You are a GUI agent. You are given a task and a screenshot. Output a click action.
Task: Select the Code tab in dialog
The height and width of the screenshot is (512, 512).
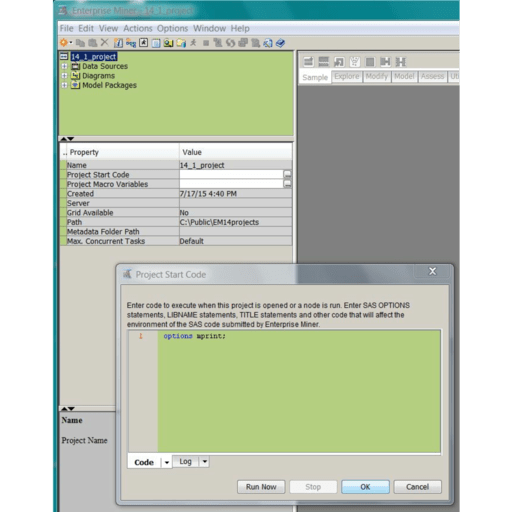tap(144, 462)
